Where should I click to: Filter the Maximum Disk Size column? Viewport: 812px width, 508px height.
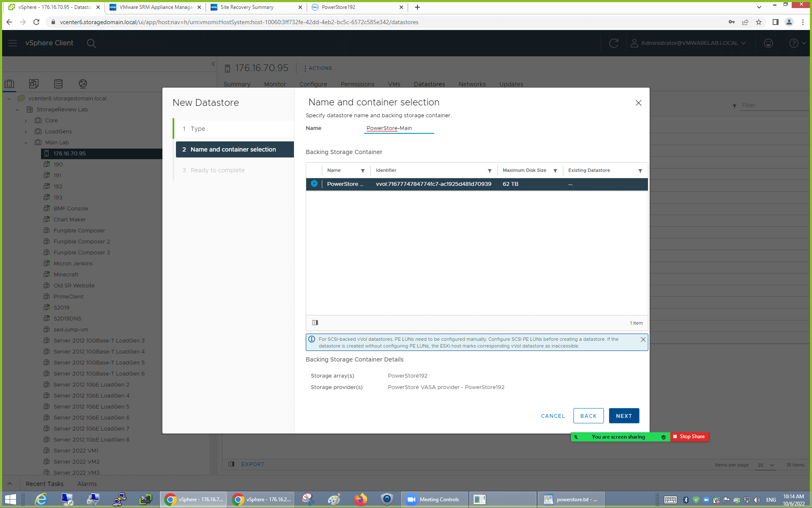(x=555, y=171)
